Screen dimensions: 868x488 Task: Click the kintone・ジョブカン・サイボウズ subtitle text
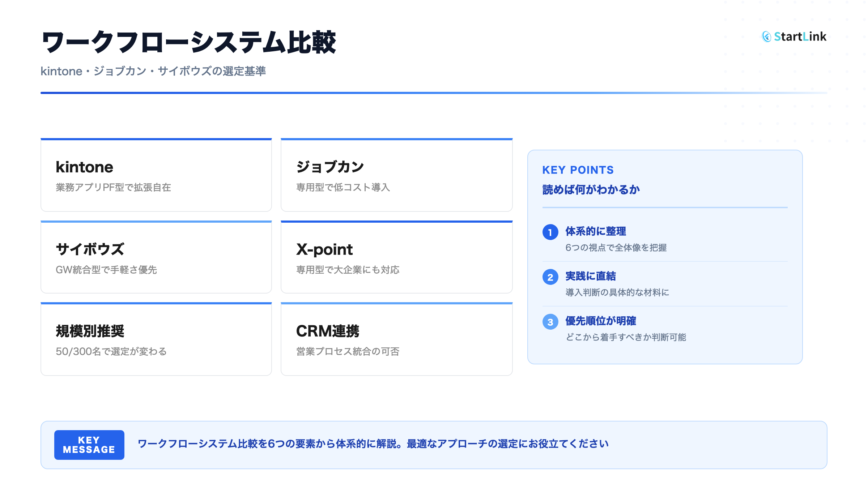click(153, 71)
